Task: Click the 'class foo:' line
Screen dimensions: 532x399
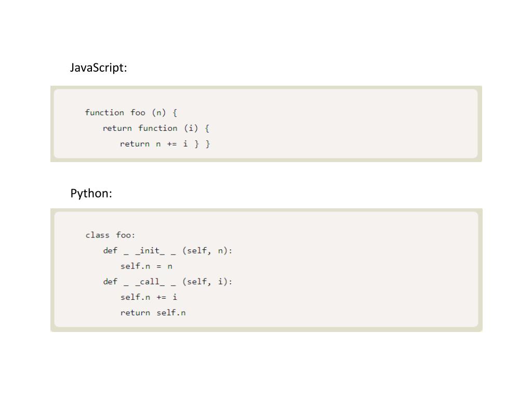Action: (110, 235)
